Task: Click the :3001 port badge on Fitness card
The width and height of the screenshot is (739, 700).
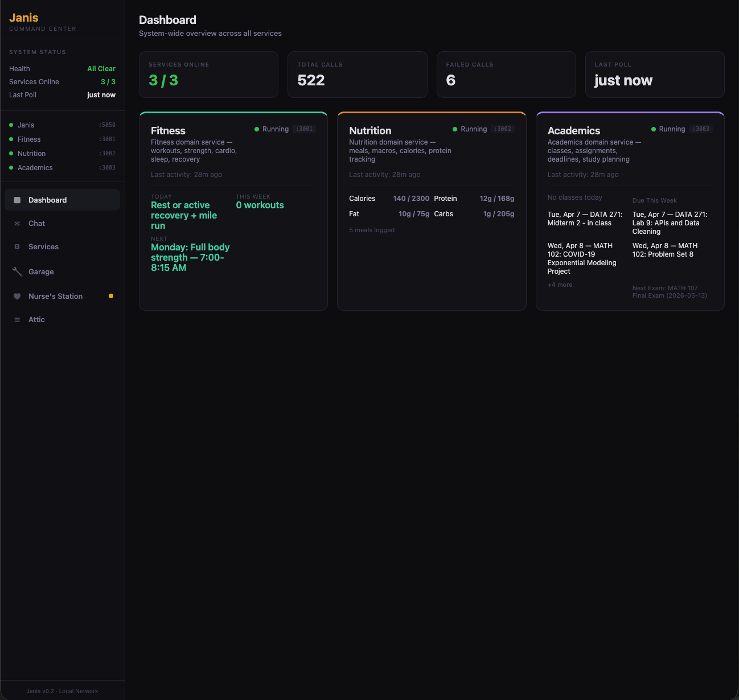Action: pyautogui.click(x=304, y=129)
